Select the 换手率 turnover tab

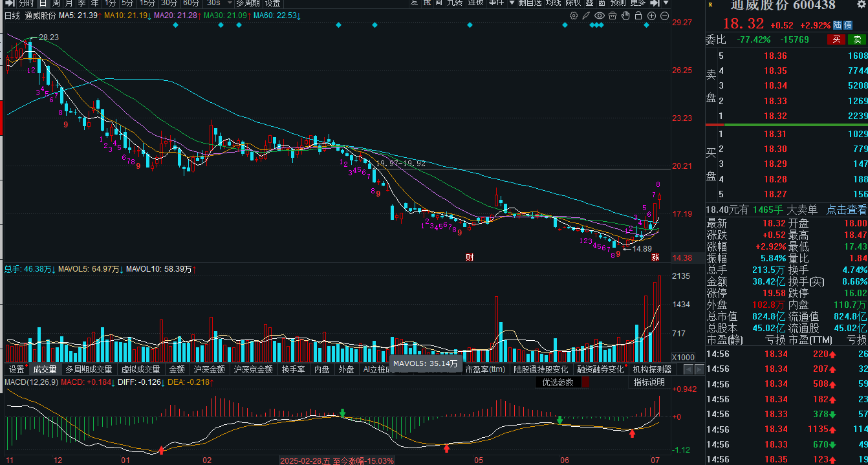[293, 369]
